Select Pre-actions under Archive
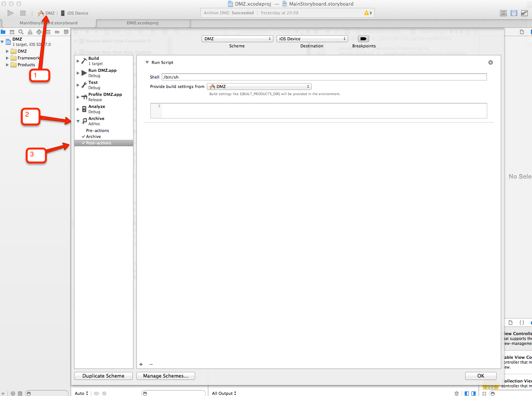This screenshot has width=532, height=396. [97, 130]
